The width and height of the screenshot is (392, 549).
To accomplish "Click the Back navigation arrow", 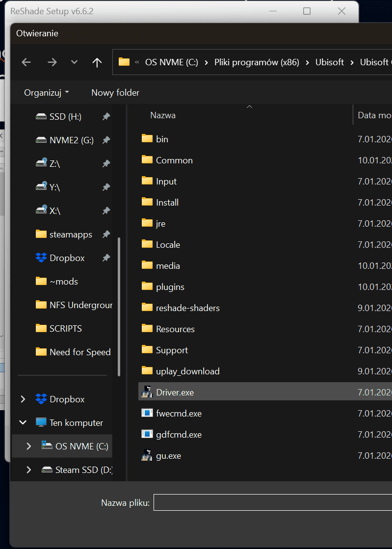I will point(26,62).
